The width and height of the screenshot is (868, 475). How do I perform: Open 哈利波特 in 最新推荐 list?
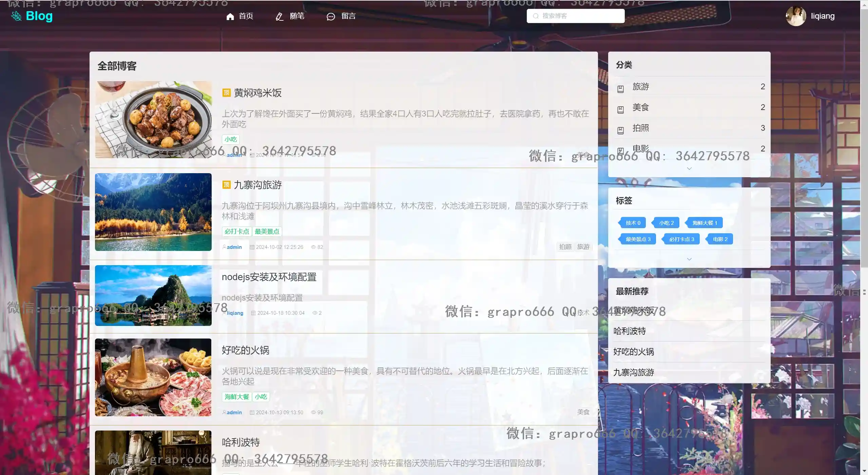(630, 331)
